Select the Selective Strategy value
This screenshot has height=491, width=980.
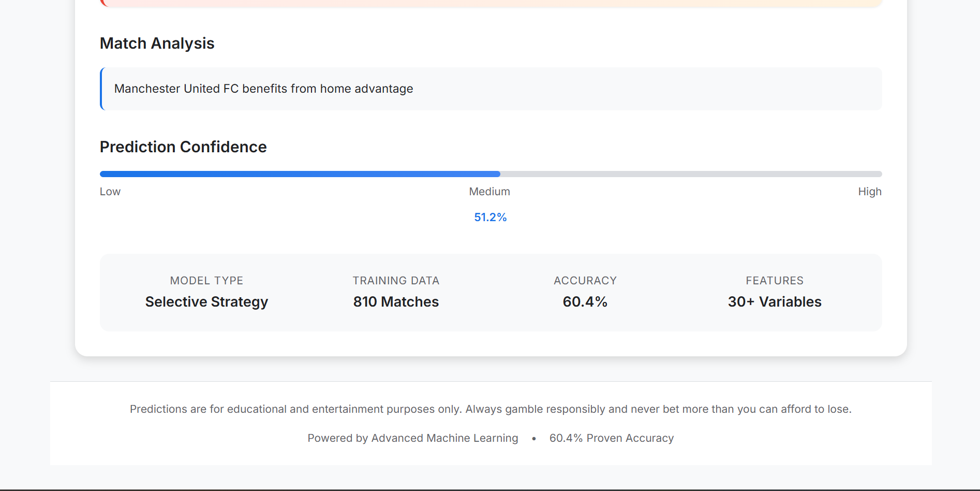click(x=206, y=302)
